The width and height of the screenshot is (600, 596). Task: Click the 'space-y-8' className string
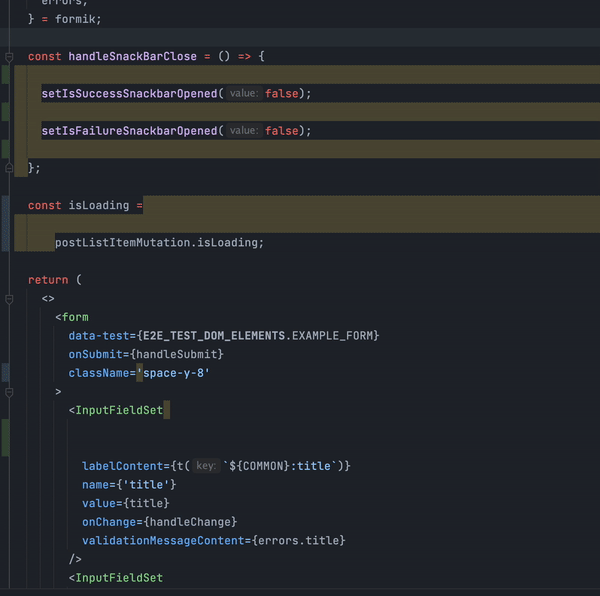pos(173,373)
